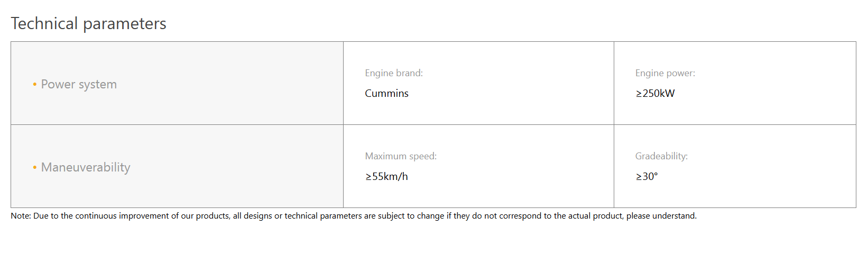Click the Engine brand label

click(x=394, y=73)
